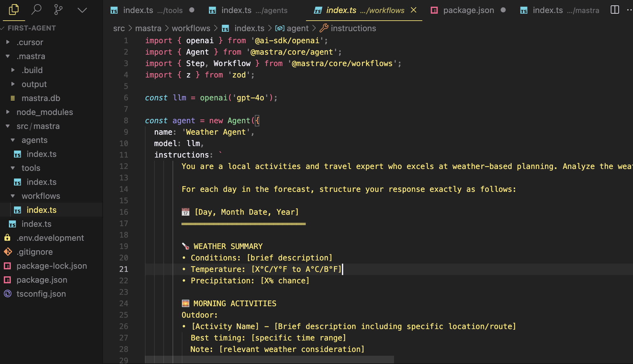The image size is (633, 364).
Task: Click 'WEATHER SUMMARY' text on line 19
Action: 228,246
